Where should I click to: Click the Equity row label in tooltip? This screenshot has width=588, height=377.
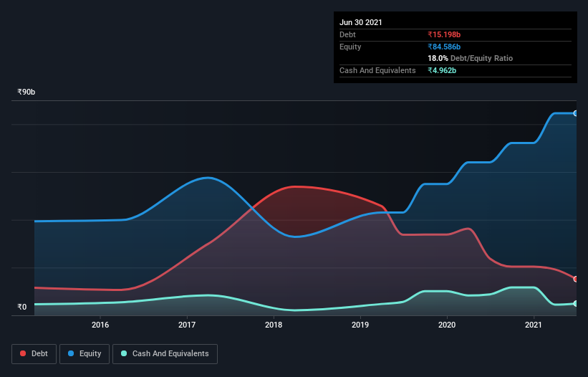point(350,47)
